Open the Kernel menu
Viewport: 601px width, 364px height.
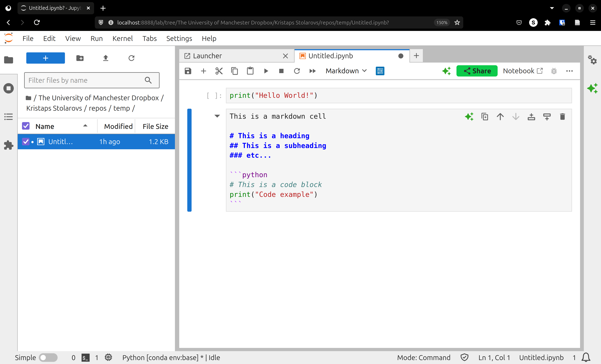pyautogui.click(x=123, y=38)
